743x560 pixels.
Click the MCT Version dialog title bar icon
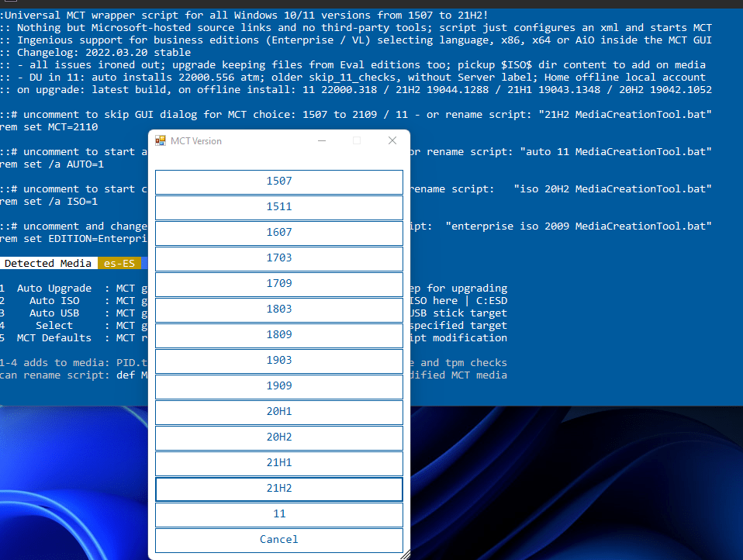click(161, 140)
